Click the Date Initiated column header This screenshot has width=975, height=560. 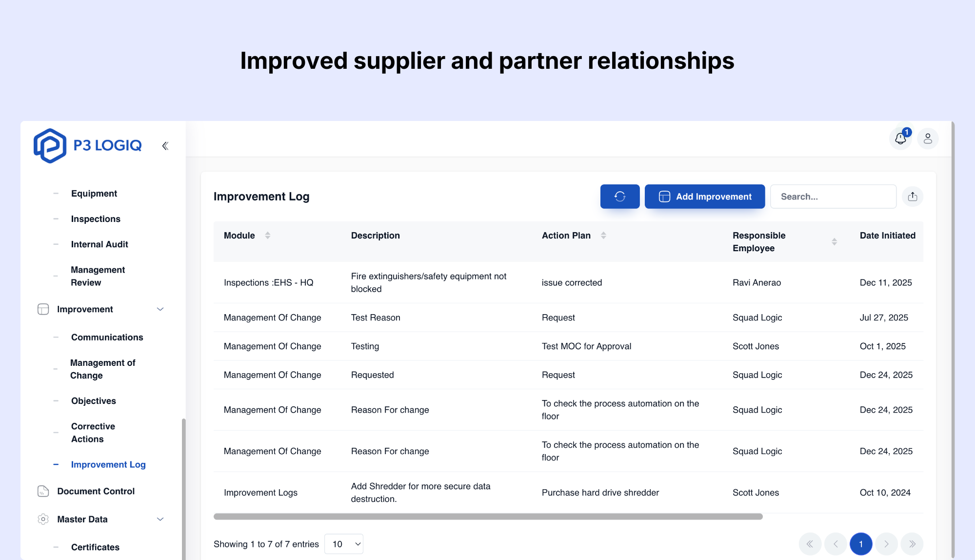click(888, 236)
